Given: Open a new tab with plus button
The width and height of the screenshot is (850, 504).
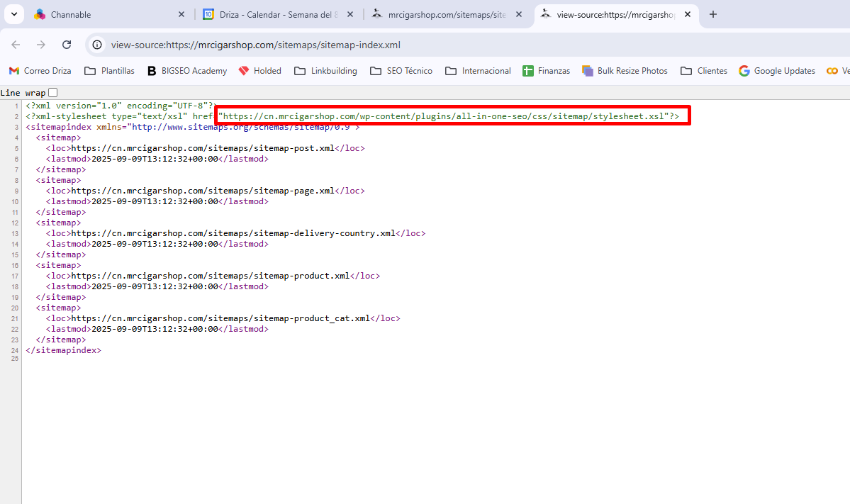Looking at the screenshot, I should tap(713, 14).
